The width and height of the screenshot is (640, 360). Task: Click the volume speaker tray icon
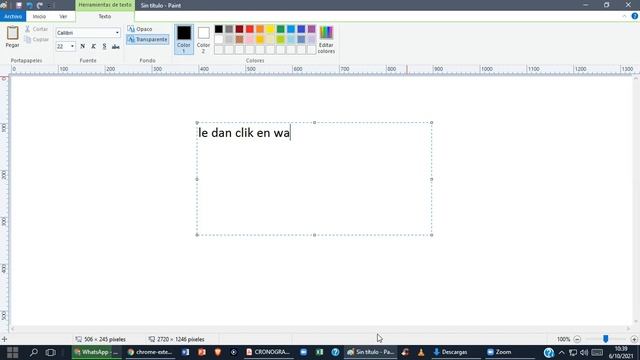coord(584,353)
